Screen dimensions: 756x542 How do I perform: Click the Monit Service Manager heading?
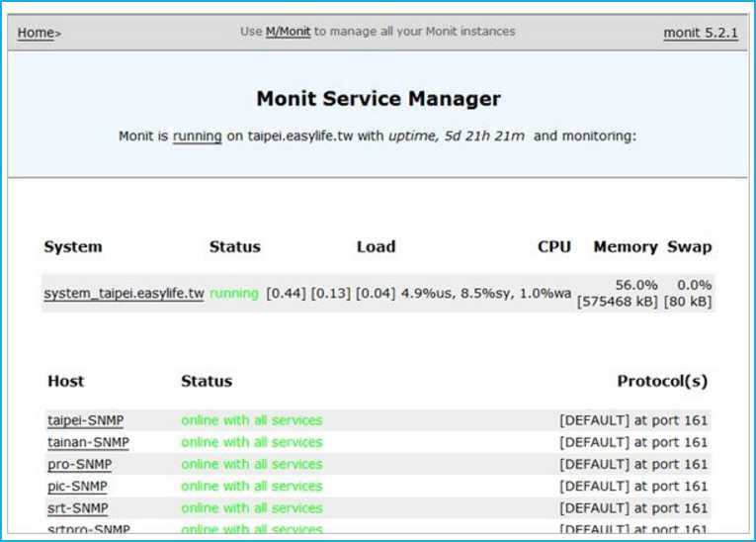pos(378,99)
